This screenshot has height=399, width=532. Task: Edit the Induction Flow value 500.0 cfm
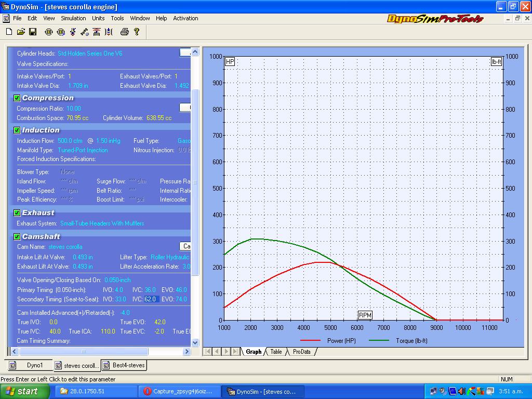70,141
